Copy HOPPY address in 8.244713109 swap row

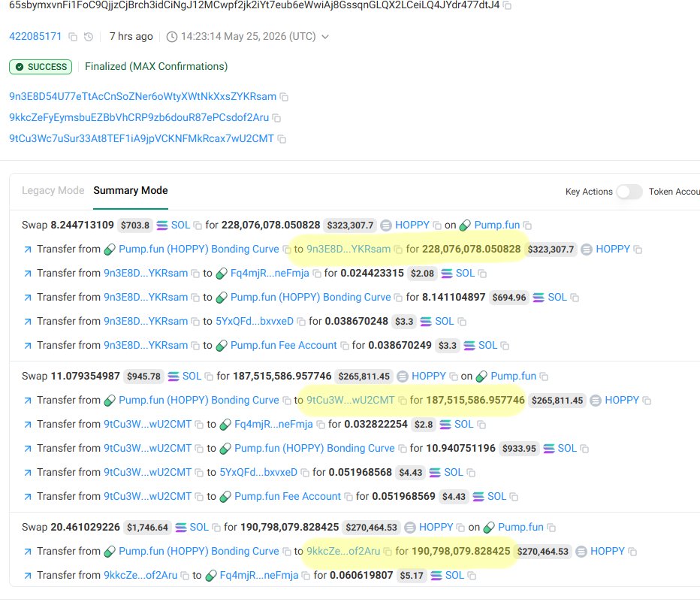(437, 225)
